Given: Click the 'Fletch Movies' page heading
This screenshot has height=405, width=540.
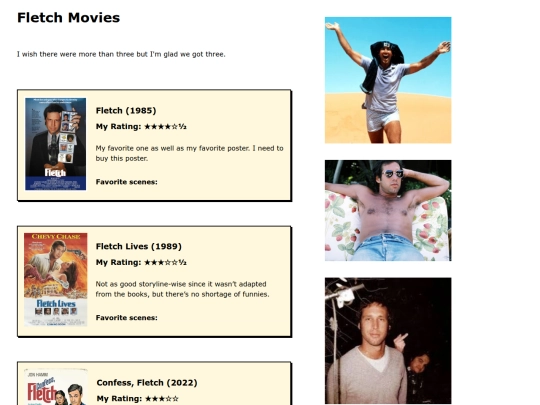Looking at the screenshot, I should point(69,18).
